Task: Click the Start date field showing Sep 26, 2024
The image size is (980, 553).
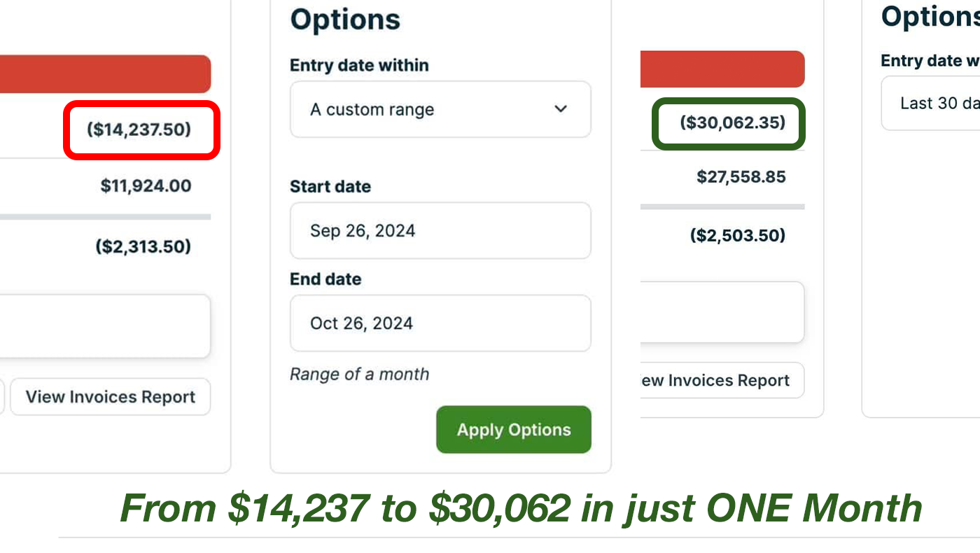Action: (x=440, y=231)
